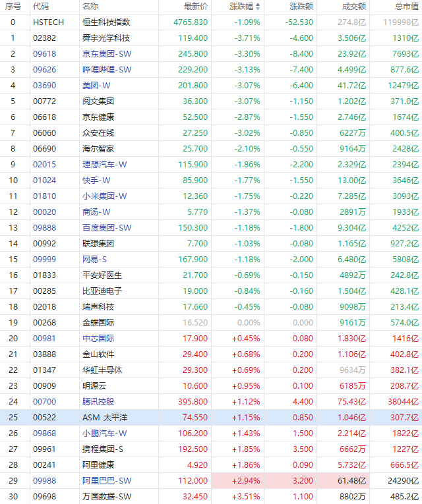422x504 pixels.
Task: Open 哔哩哔哩-SW stock link
Action: [x=107, y=69]
